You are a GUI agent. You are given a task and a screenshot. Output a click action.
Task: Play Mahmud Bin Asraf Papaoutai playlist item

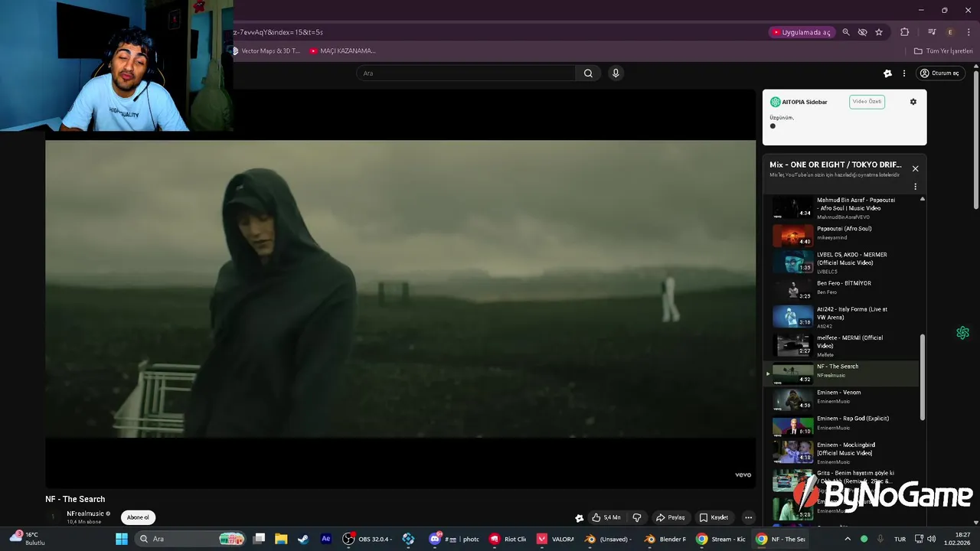point(842,208)
